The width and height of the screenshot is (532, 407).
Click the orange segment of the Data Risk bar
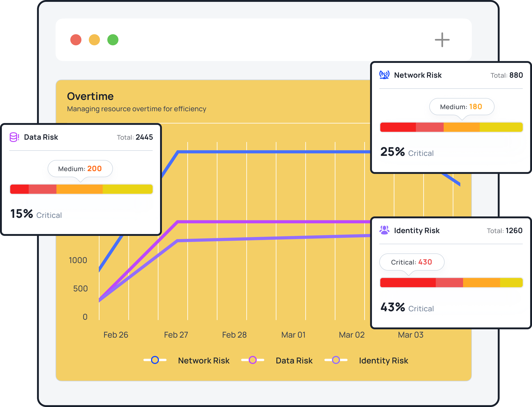pyautogui.click(x=80, y=189)
